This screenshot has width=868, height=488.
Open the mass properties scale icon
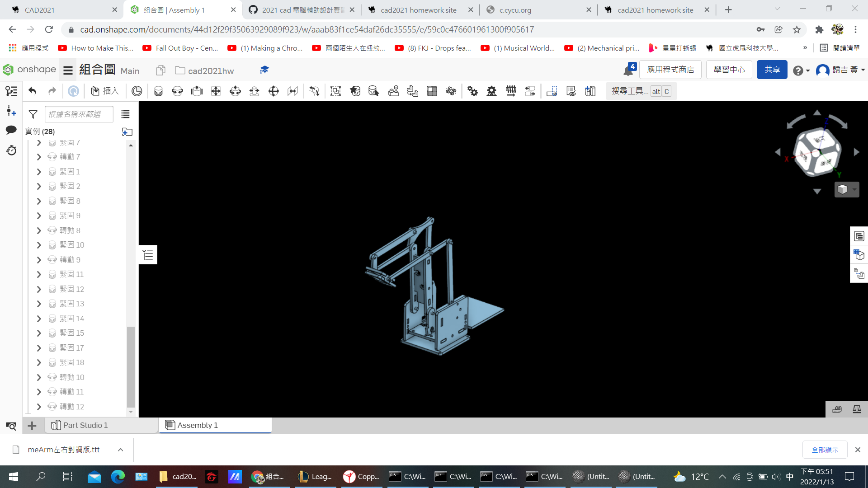(x=857, y=409)
